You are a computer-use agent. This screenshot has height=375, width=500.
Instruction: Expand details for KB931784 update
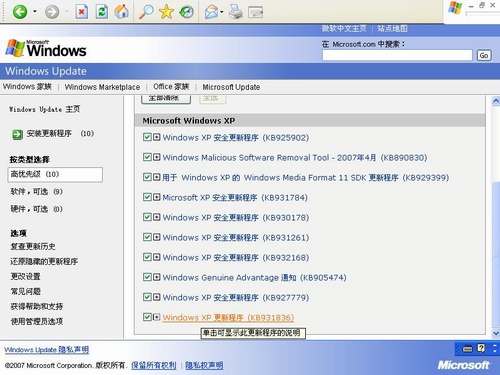pyautogui.click(x=157, y=197)
